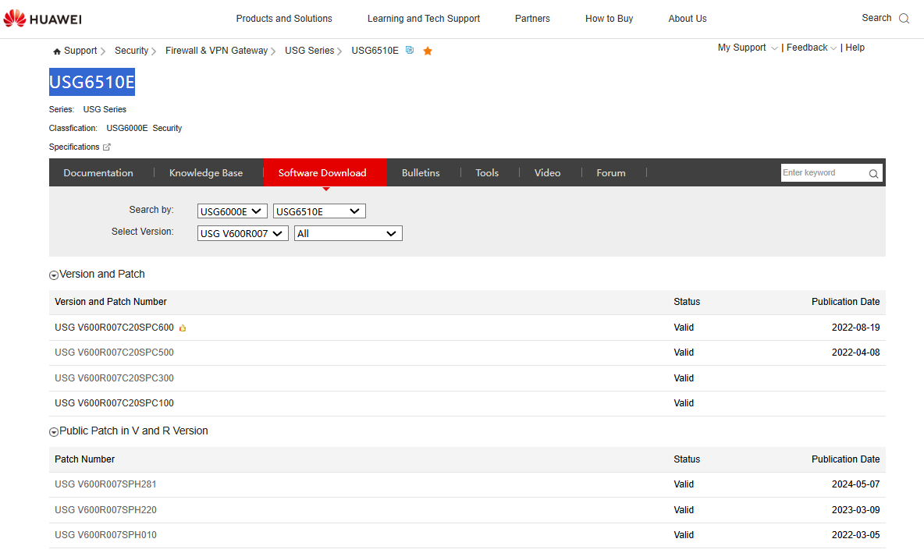Open patch USG V600R007SPH281
The width and height of the screenshot is (924, 560).
pyautogui.click(x=105, y=484)
